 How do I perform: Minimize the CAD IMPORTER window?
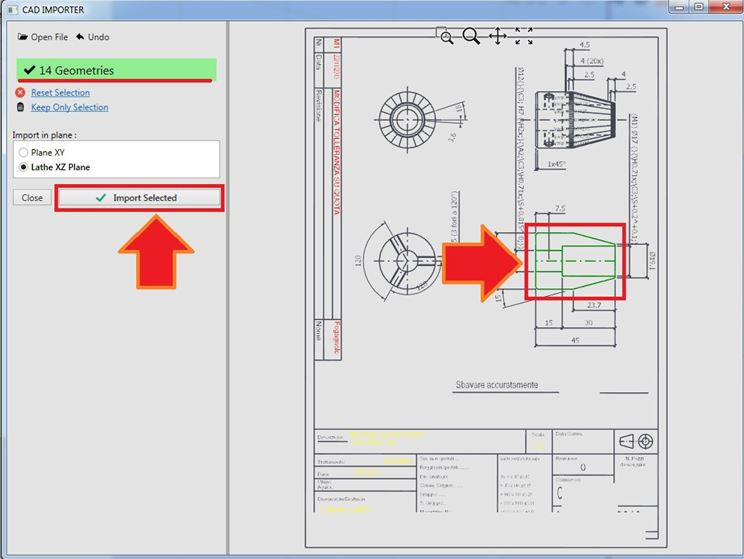[679, 7]
